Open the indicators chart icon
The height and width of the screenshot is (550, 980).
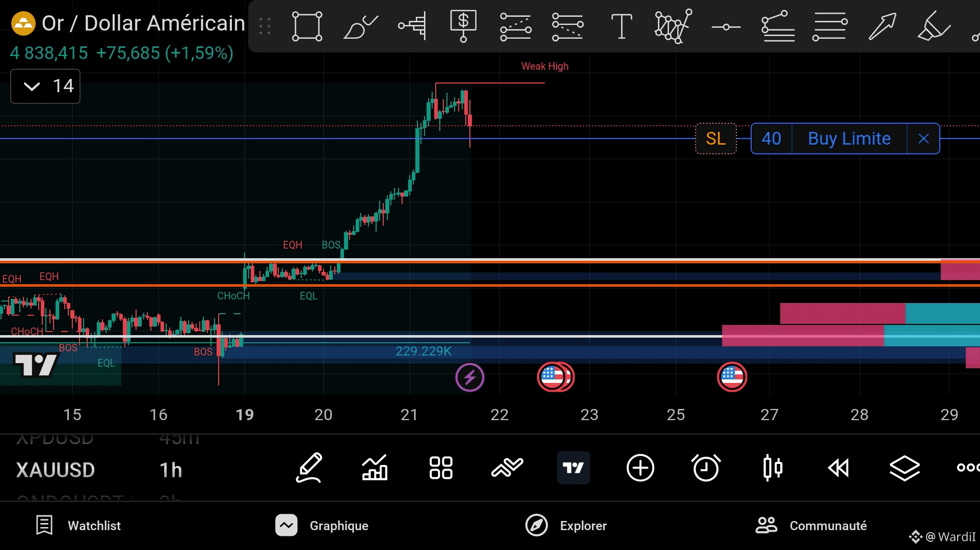pos(375,468)
